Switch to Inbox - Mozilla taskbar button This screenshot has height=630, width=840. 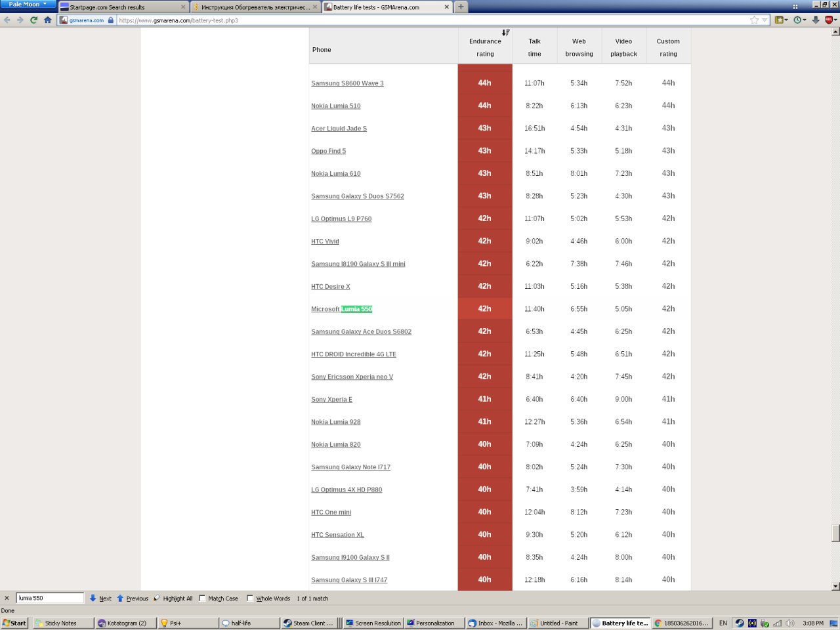[x=495, y=623]
